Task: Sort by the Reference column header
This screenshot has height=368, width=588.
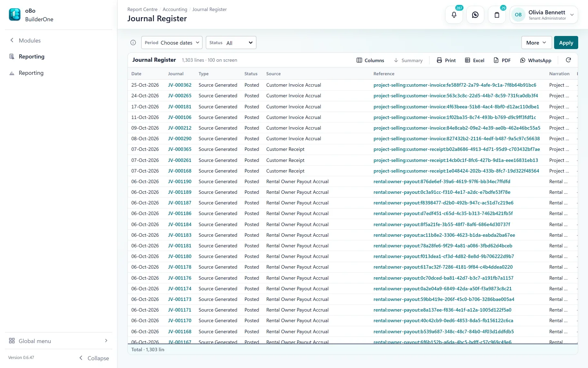Action: 384,74
